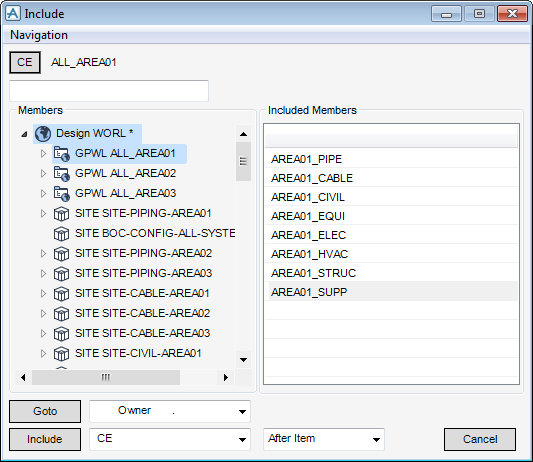Click the GPWL ALL_AREA03 group icon
This screenshot has width=533, height=462.
62,194
